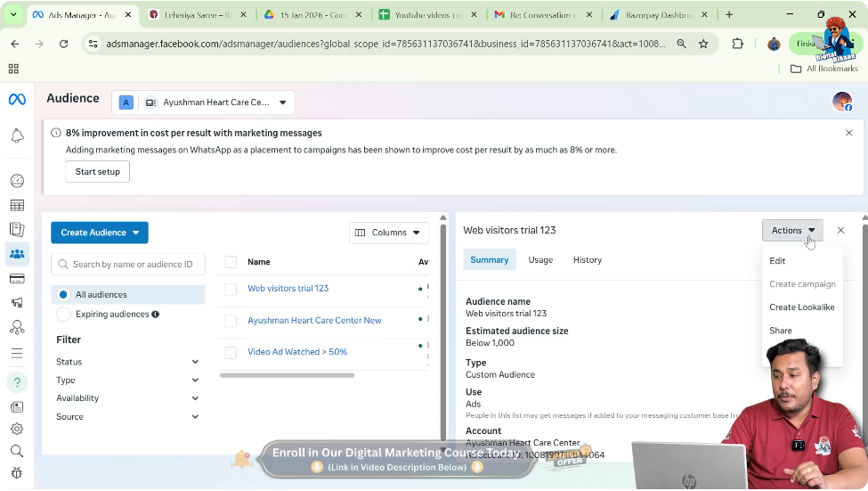The height and width of the screenshot is (491, 868).
Task: Choose Edit from Actions menu
Action: click(x=777, y=261)
